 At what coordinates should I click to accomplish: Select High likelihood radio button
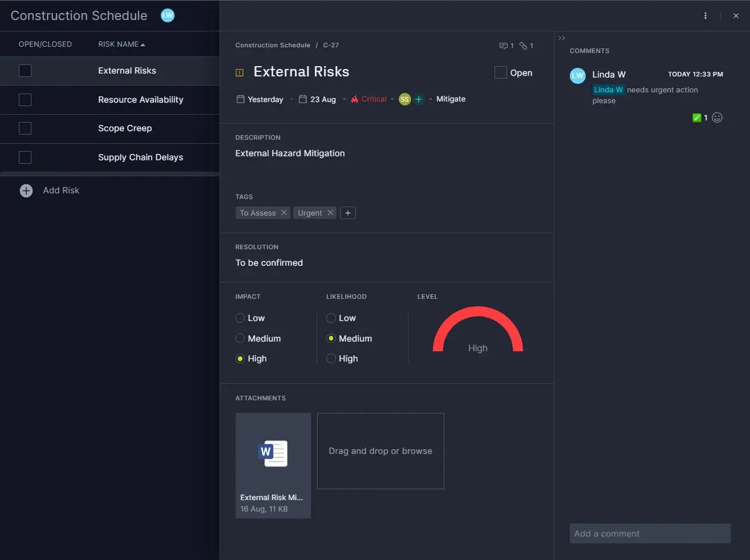pos(331,359)
